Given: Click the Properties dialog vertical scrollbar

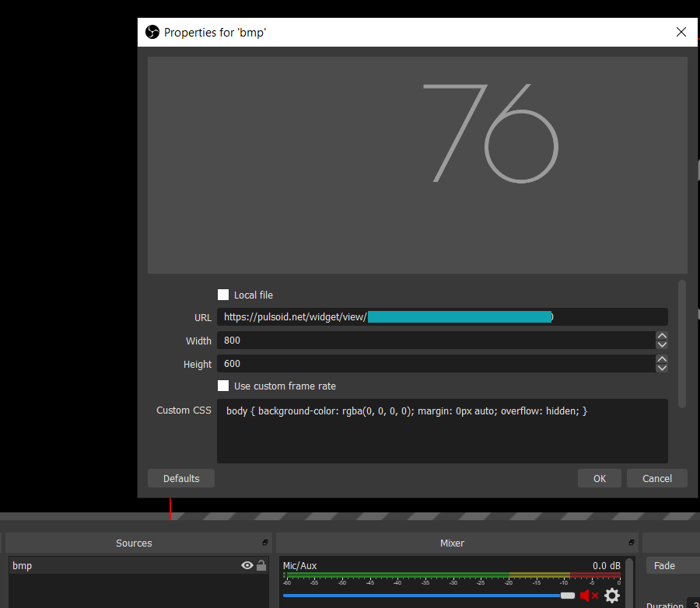Looking at the screenshot, I should [x=681, y=344].
